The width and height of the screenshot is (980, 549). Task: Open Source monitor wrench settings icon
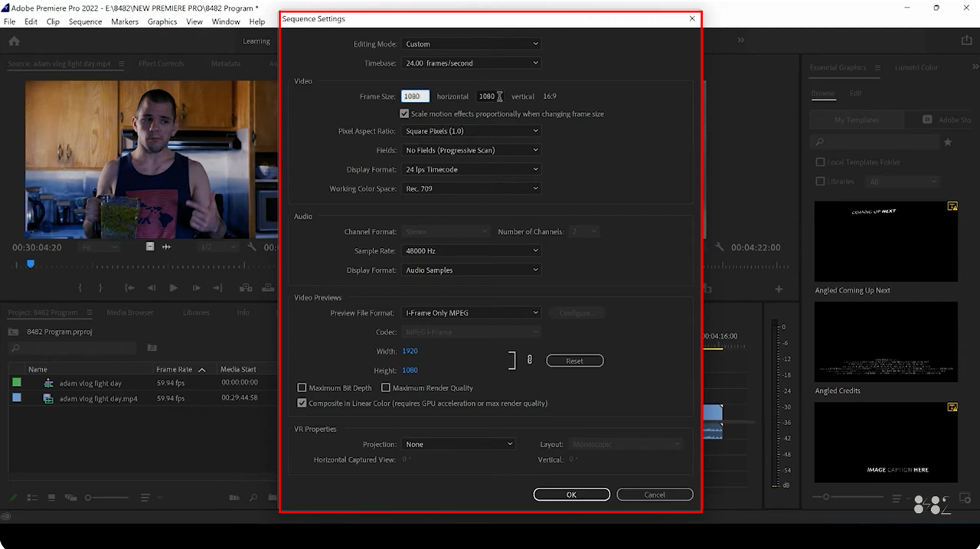pos(253,247)
